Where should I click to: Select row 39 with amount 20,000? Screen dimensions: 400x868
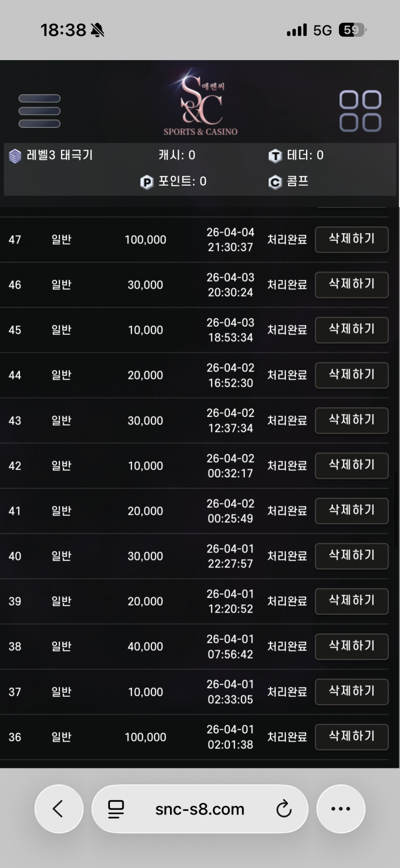click(145, 601)
